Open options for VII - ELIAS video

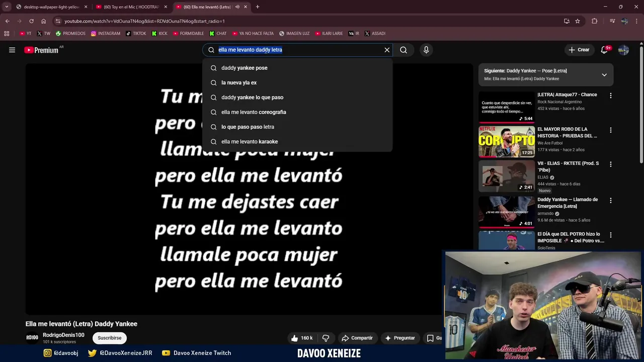click(610, 164)
